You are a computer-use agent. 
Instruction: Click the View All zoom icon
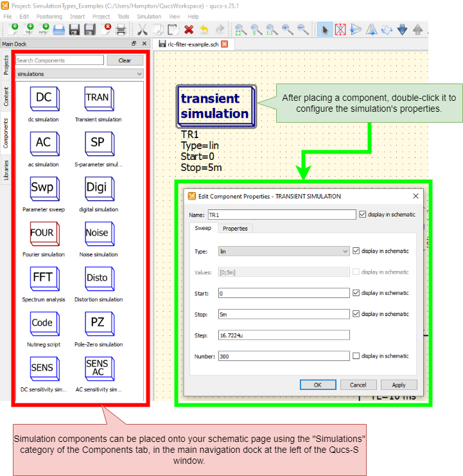[x=241, y=30]
